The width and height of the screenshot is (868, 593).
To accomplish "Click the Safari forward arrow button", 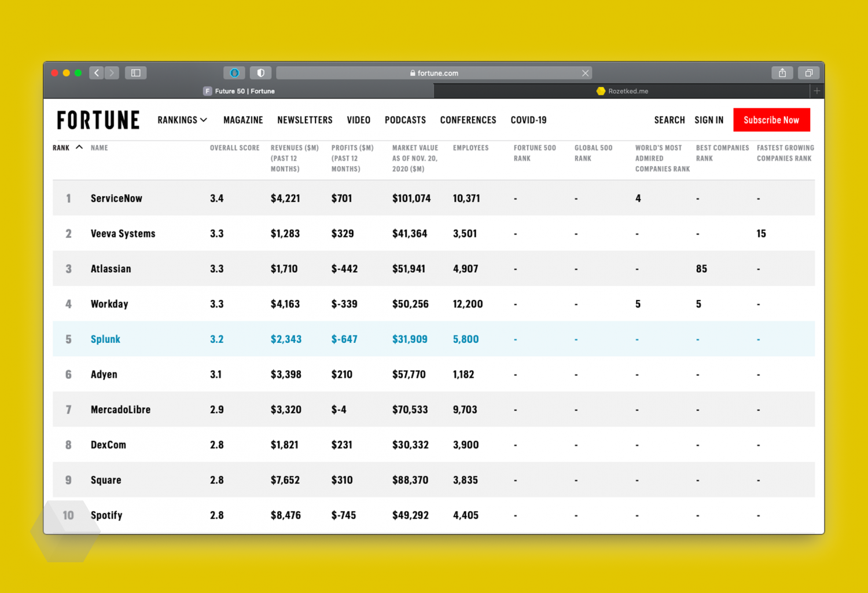I will coord(112,73).
